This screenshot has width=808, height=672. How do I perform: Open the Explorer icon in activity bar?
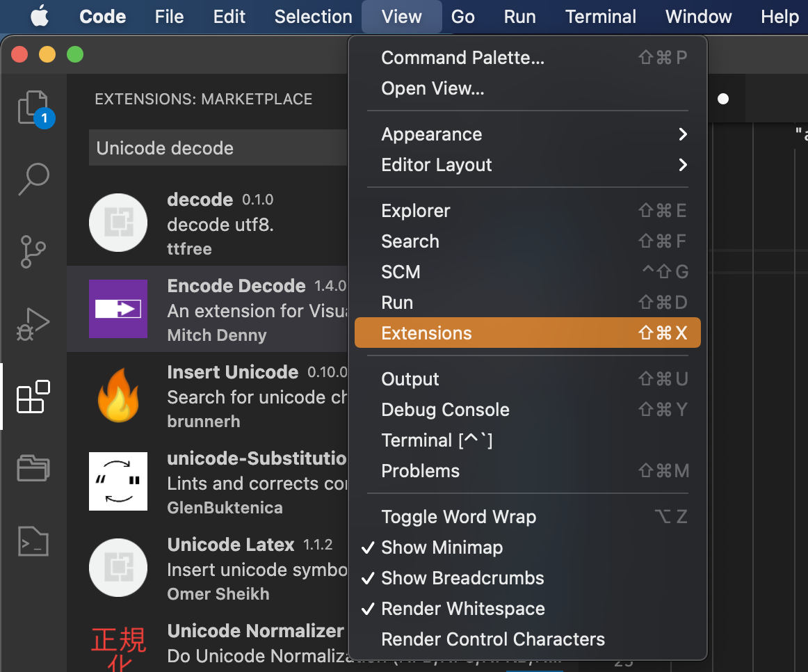[33, 106]
